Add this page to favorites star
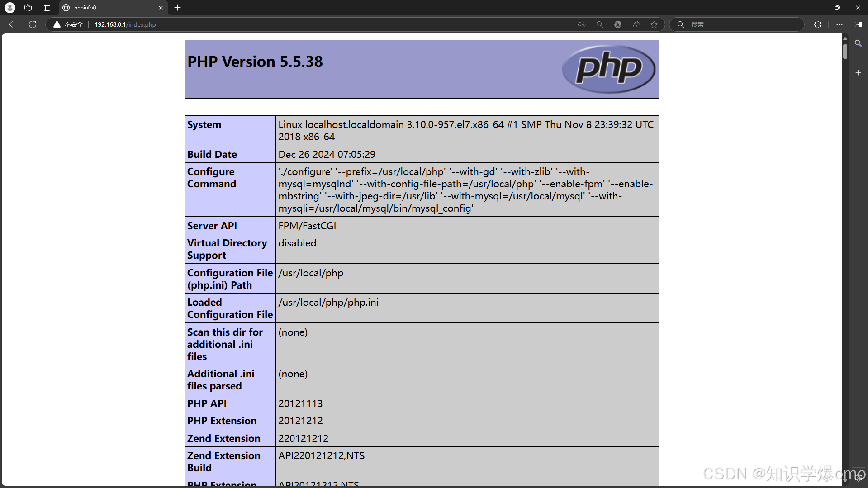This screenshot has width=868, height=488. pos(654,24)
